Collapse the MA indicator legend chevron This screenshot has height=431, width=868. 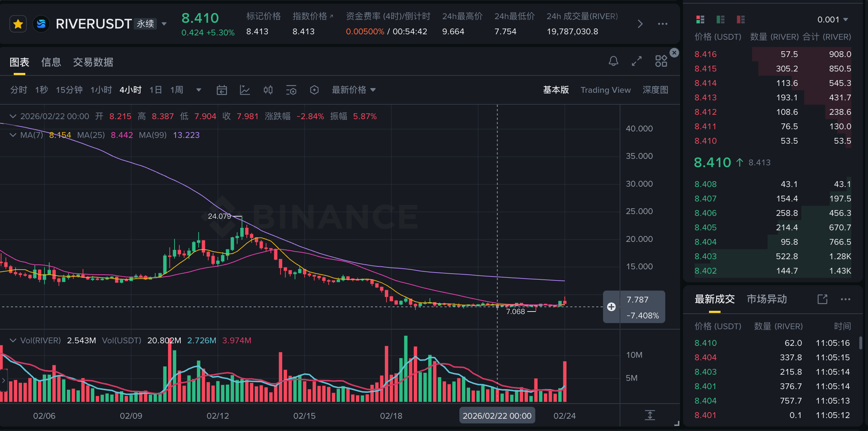point(13,135)
